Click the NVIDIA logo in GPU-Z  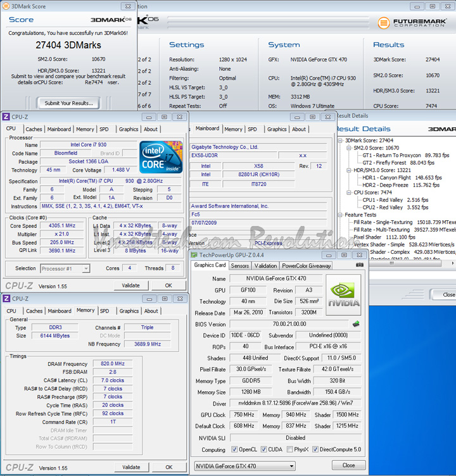coord(343,295)
